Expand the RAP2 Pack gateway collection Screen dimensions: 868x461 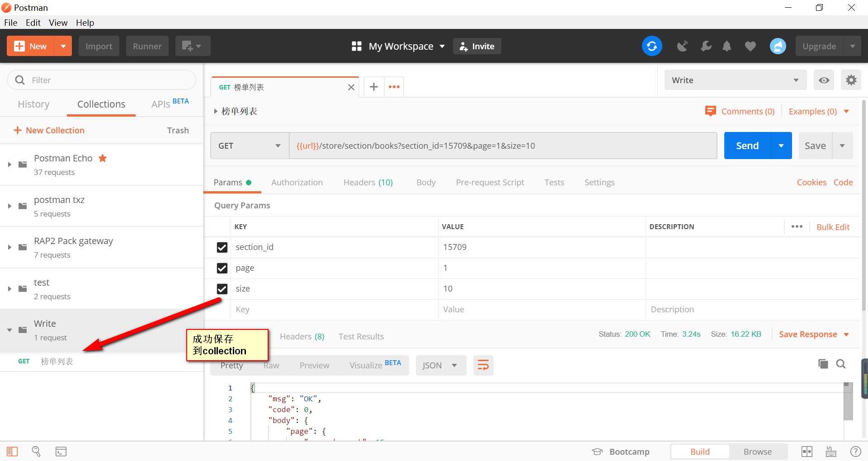pos(9,247)
